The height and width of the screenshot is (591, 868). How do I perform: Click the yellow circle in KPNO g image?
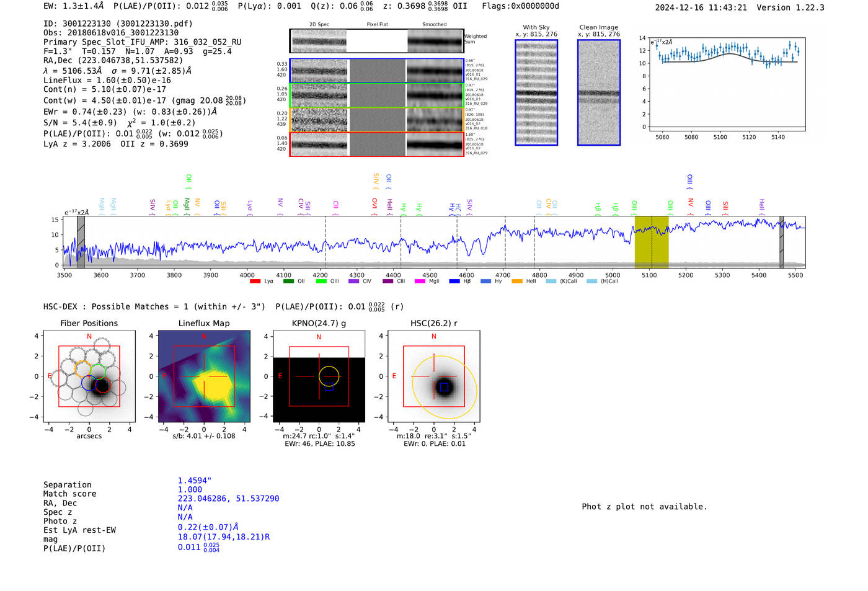[x=329, y=376]
